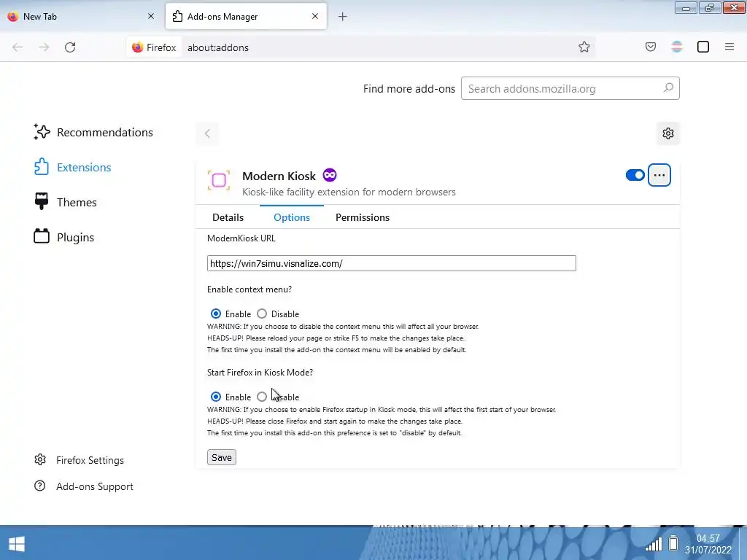Open the Modern Kiosk more options menu
Viewport: 747px width, 560px height.
659,175
